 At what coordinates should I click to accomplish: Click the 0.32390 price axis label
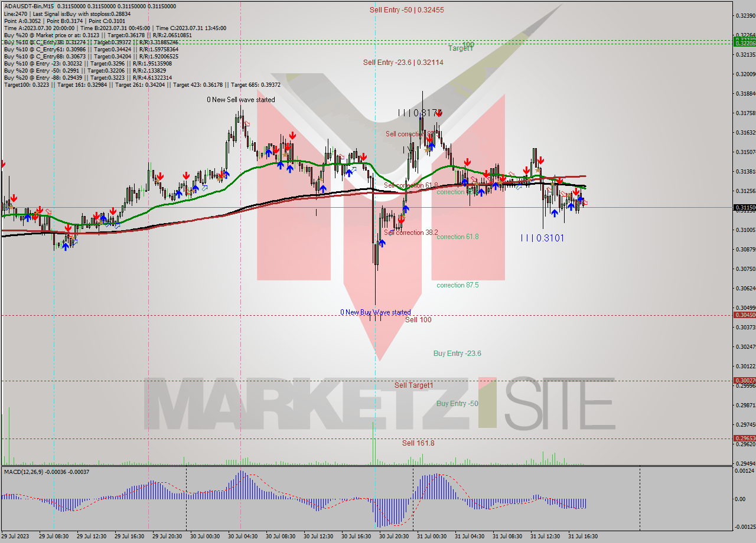[745, 15]
